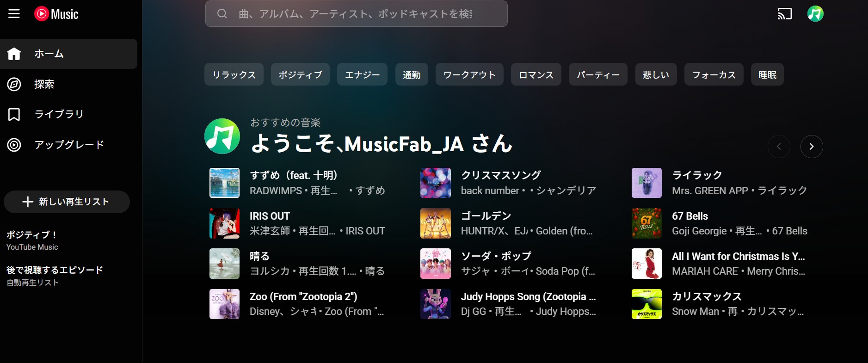
Task: Open the cast to device icon
Action: coord(785,14)
